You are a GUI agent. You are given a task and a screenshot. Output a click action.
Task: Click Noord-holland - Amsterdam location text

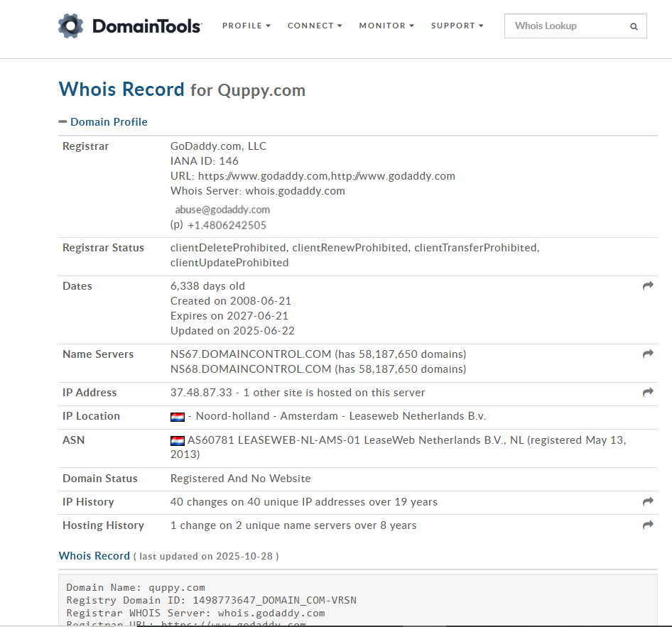tap(266, 416)
